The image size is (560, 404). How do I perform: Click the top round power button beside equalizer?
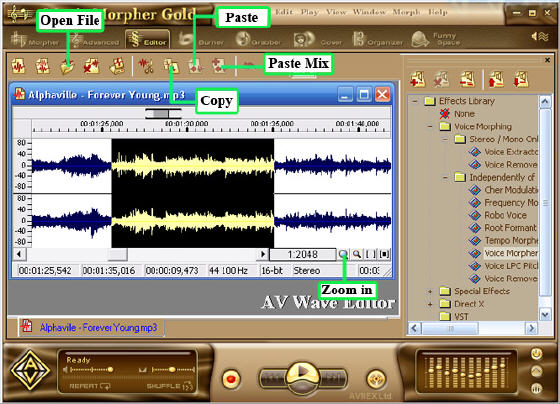536,354
